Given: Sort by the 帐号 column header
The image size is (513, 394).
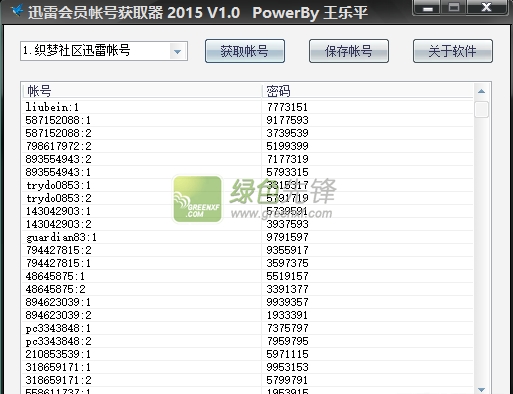Looking at the screenshot, I should click(142, 91).
